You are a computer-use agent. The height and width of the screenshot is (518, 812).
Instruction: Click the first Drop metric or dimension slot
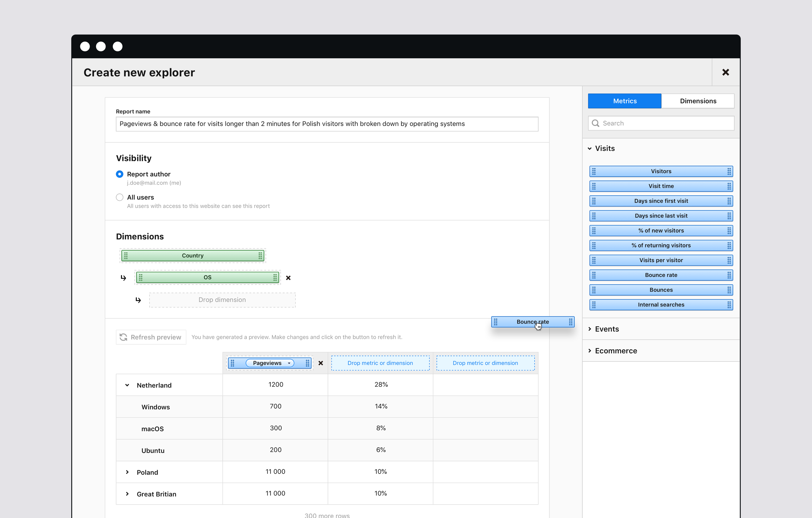[x=380, y=363]
